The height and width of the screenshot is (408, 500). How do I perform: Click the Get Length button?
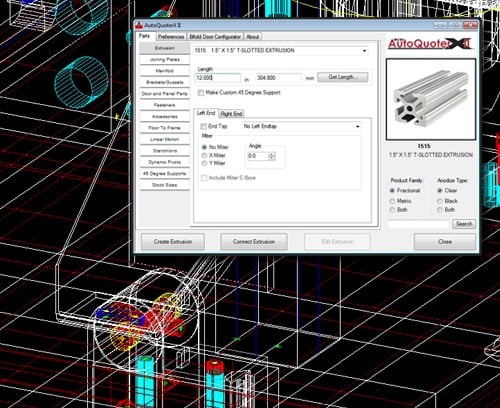pyautogui.click(x=343, y=77)
